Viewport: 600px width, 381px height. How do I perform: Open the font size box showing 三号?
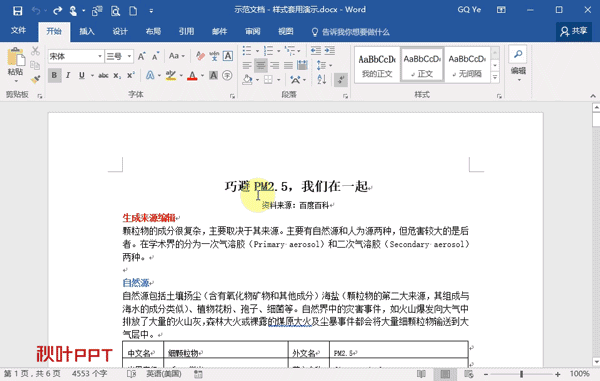click(119, 57)
